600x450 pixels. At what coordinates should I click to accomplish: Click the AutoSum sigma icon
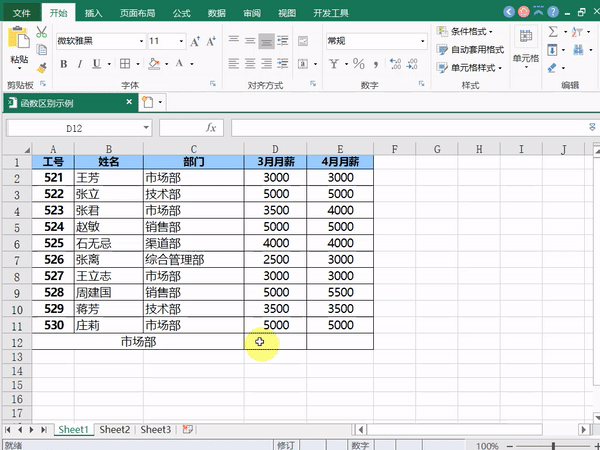[553, 32]
